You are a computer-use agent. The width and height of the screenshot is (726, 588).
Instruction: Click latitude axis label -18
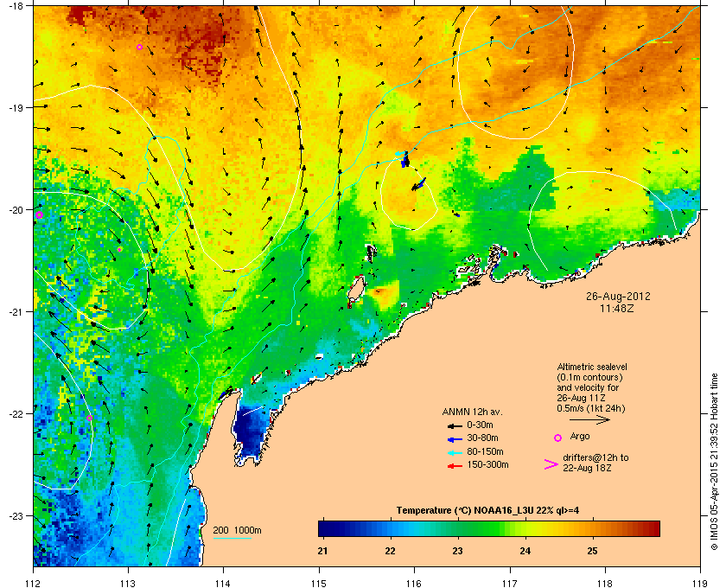(15, 5)
